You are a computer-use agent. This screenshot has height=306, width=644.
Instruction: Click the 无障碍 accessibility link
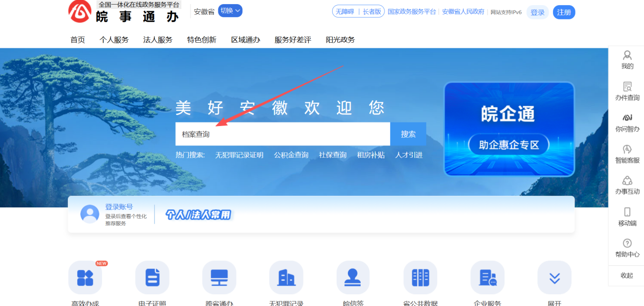345,12
